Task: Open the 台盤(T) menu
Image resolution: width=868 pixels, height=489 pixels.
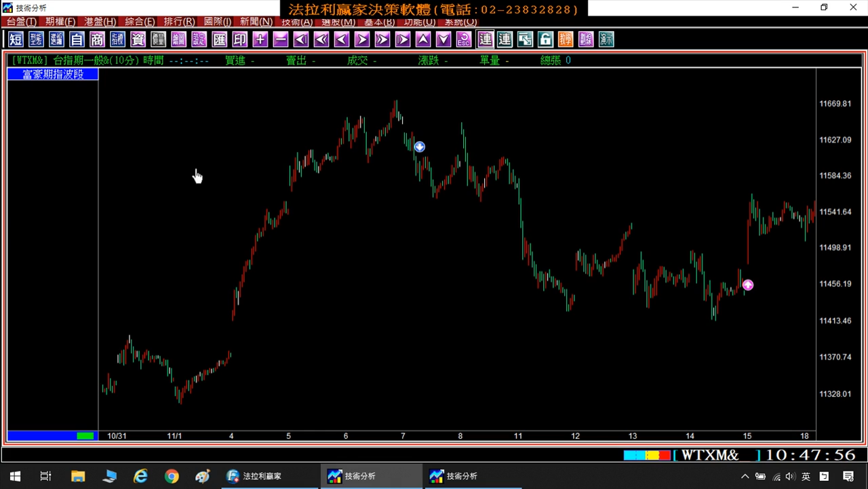Action: [22, 22]
